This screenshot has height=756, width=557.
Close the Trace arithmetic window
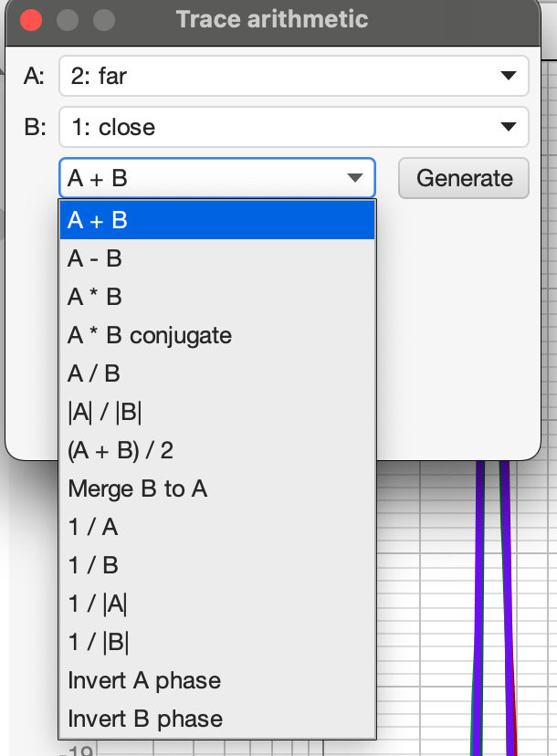[31, 19]
